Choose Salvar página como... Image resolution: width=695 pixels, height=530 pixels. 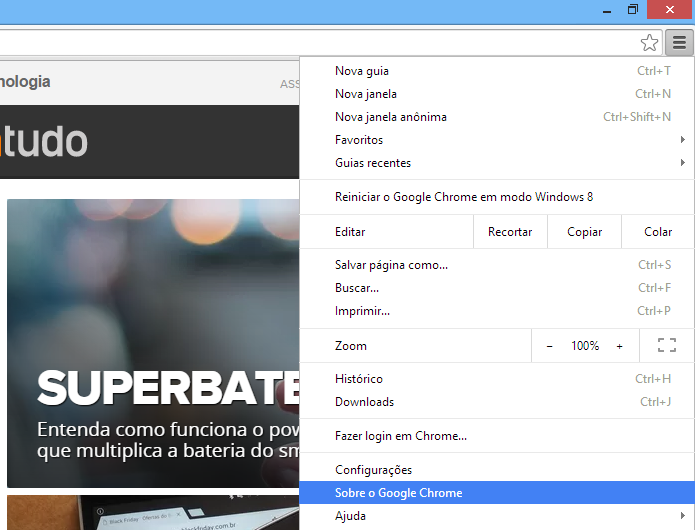[497, 265]
